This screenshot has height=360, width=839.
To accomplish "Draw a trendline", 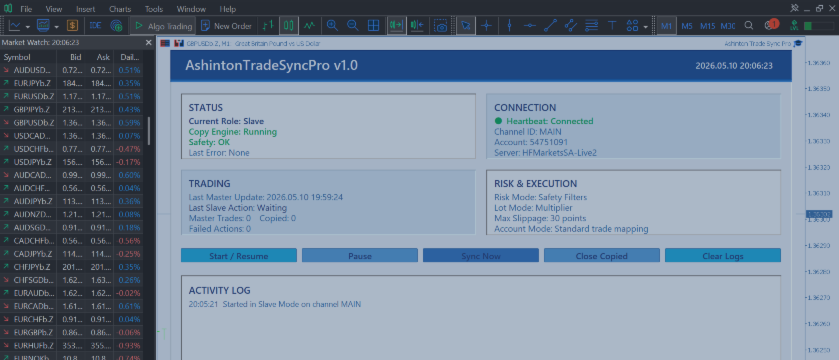I will tap(550, 25).
